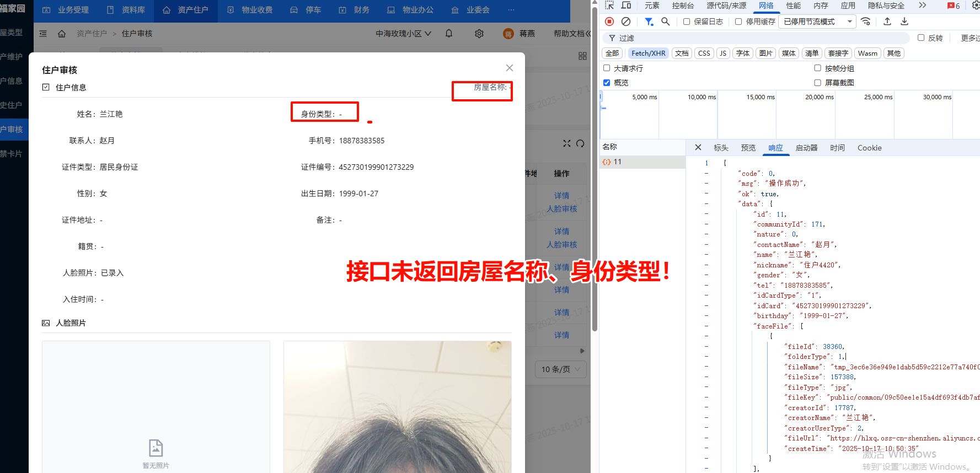Stop recording network log with red record icon
980x473 pixels.
(609, 21)
